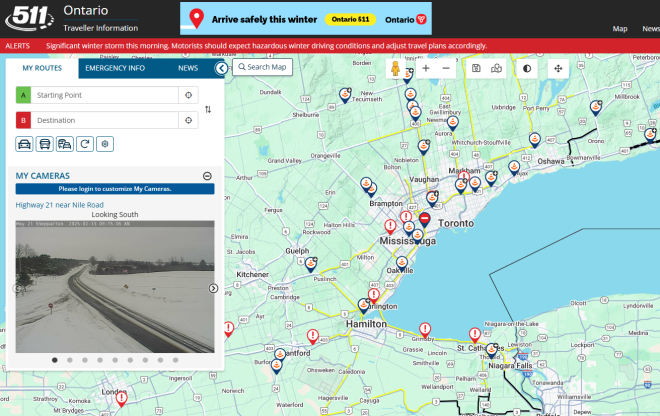
Task: Open the Map menu in header
Action: pos(620,29)
